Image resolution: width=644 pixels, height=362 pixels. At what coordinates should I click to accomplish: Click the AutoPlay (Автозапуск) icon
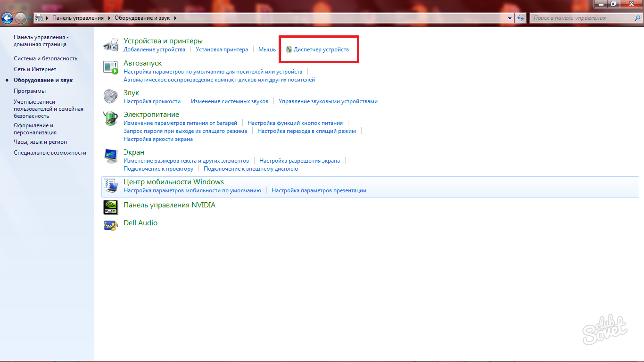click(110, 67)
